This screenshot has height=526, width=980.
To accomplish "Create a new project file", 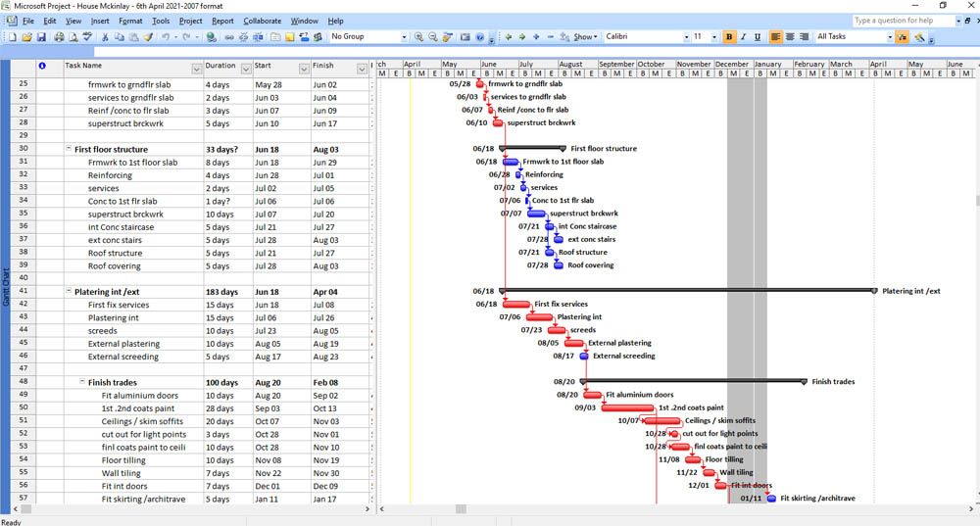I will pos(12,37).
